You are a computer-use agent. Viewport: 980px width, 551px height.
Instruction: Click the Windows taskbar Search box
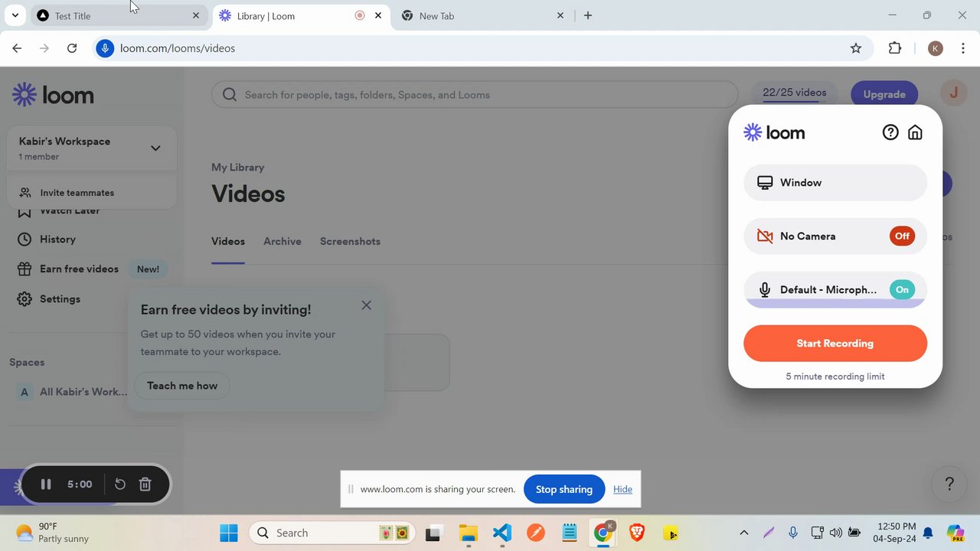click(x=332, y=533)
